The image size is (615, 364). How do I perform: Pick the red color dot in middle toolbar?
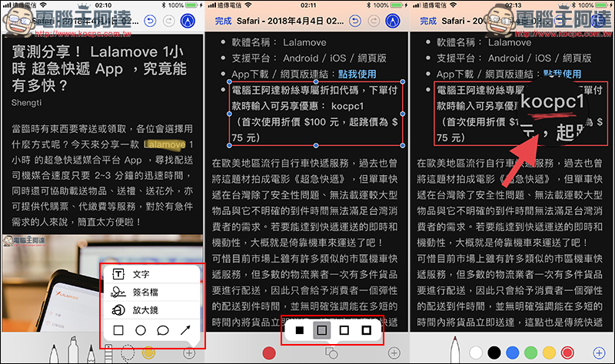tap(269, 352)
